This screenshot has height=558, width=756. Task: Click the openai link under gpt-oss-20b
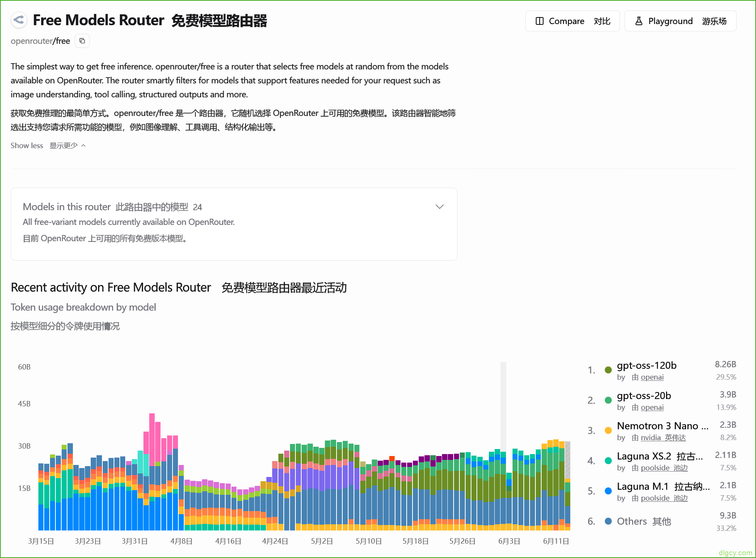point(652,407)
